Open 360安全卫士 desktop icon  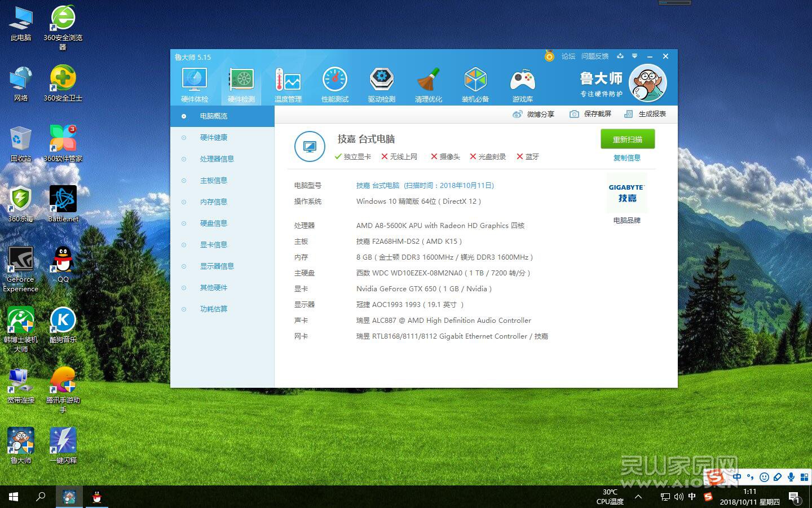pyautogui.click(x=63, y=84)
